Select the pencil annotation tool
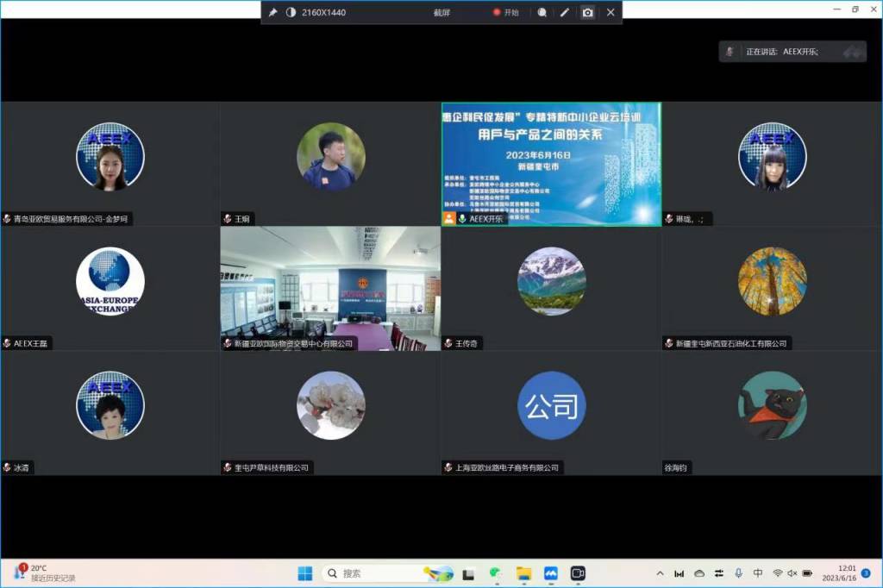The height and width of the screenshot is (588, 883). (x=565, y=13)
